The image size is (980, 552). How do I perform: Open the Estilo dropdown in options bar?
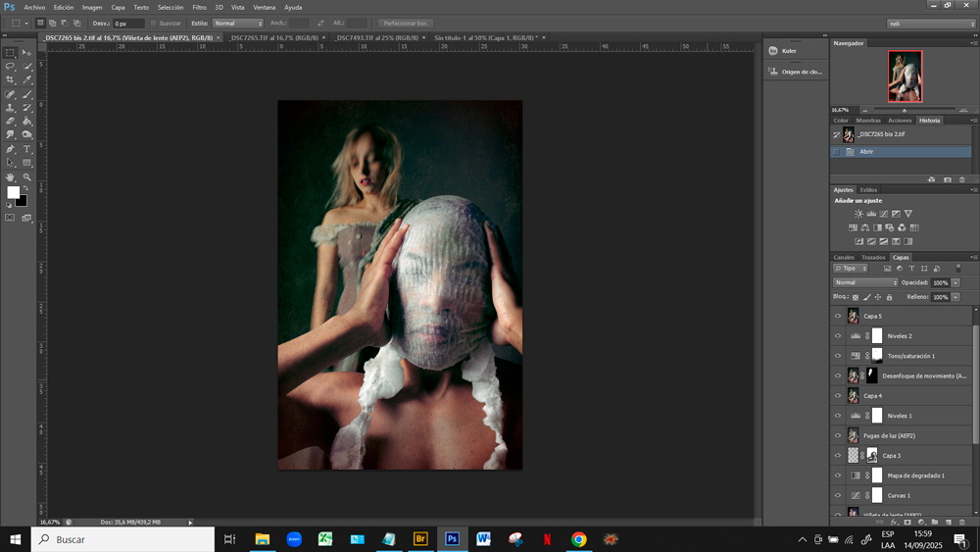tap(238, 23)
